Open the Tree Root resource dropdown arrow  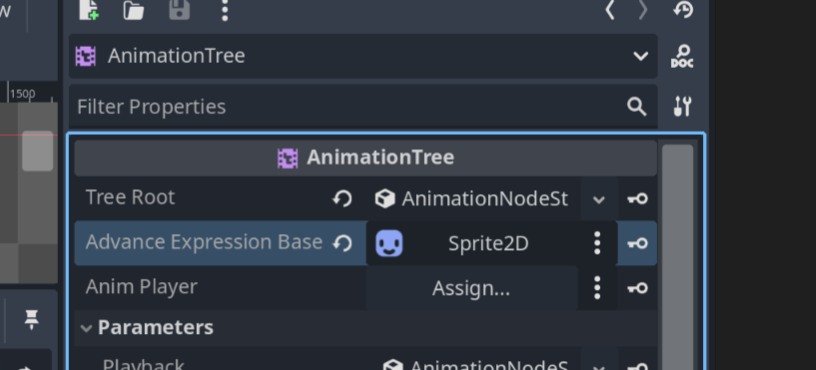tap(599, 199)
